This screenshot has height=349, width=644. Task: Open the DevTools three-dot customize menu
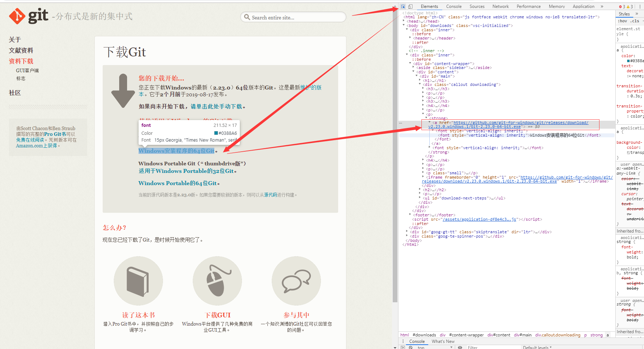(x=640, y=6)
